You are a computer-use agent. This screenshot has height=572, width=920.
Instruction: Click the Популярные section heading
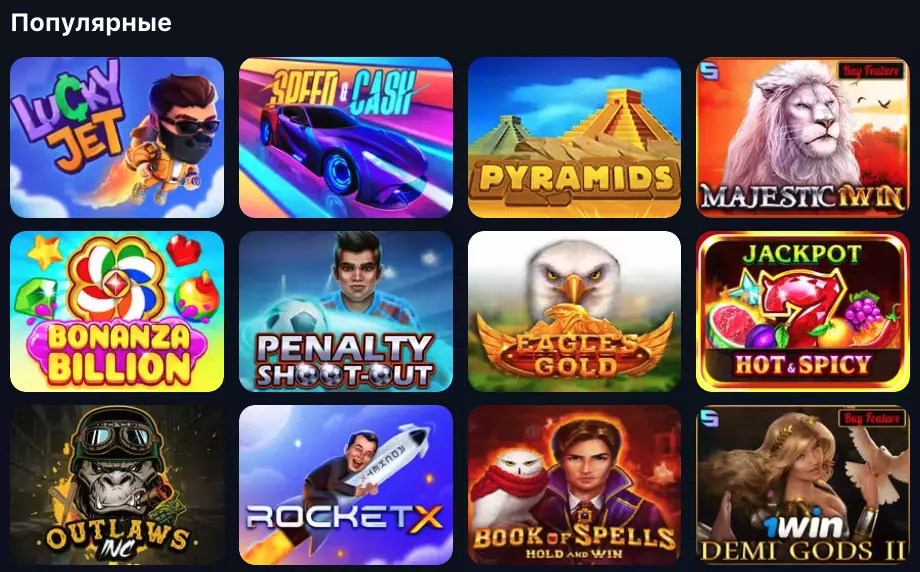(91, 23)
